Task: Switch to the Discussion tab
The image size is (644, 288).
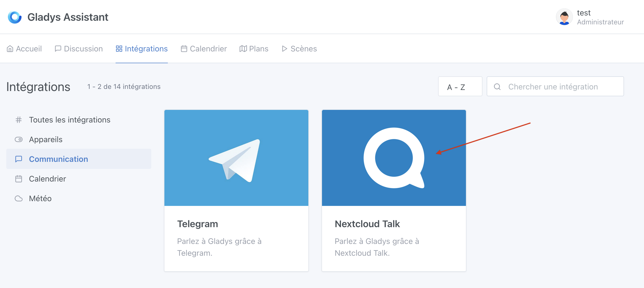Action: pyautogui.click(x=83, y=49)
